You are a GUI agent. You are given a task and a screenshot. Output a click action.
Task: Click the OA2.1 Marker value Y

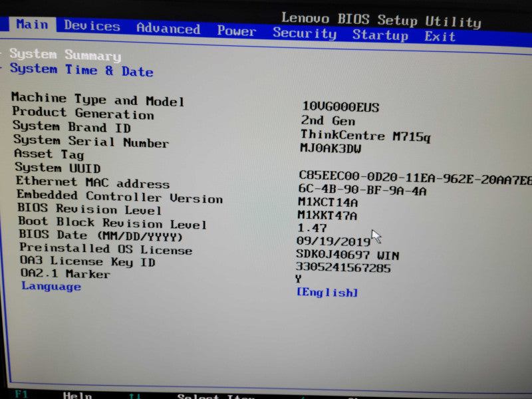[x=298, y=279]
